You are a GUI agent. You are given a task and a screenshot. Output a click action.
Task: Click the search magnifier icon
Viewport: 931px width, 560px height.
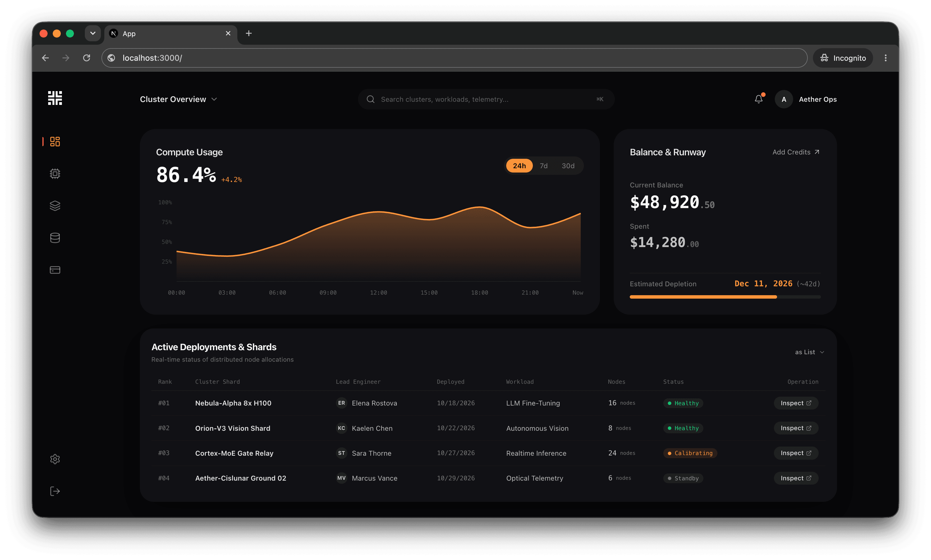[x=371, y=99]
